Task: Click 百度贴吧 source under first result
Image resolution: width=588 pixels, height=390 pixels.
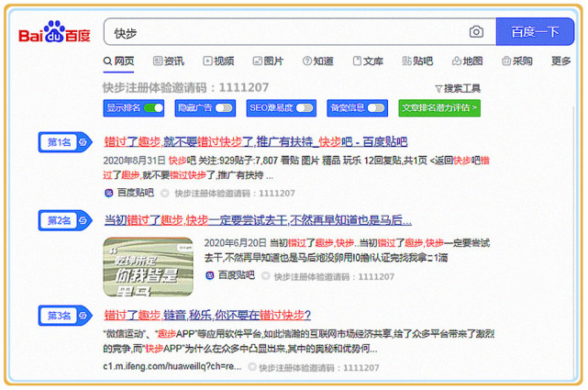Action: point(136,193)
